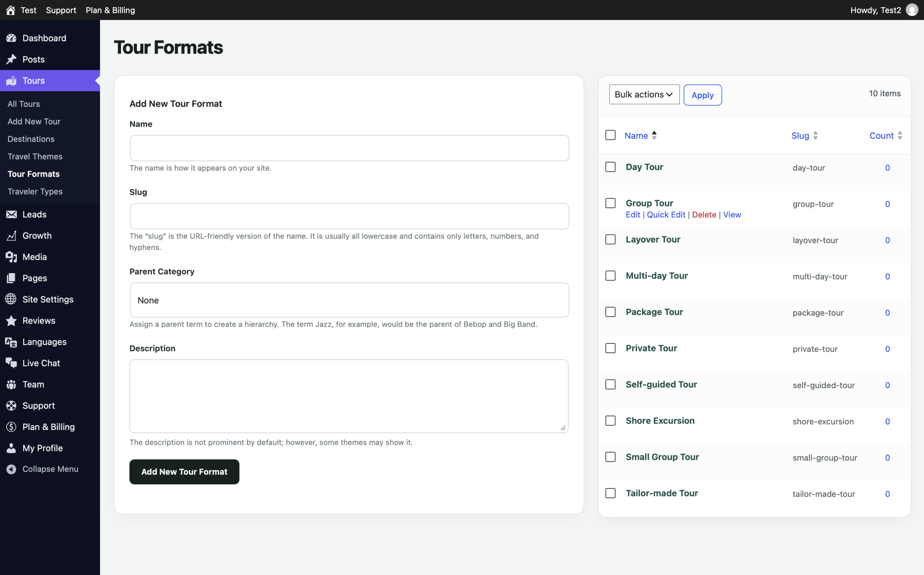
Task: Click the Collapse Menu arrow icon
Action: click(x=12, y=469)
